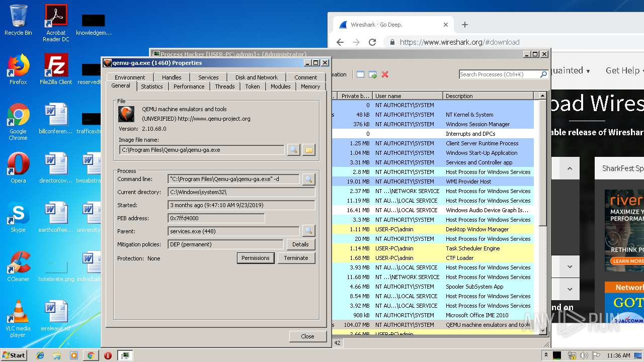Viewport: 644px width, 362px height.
Task: Switch to Memory tab
Action: [310, 86]
